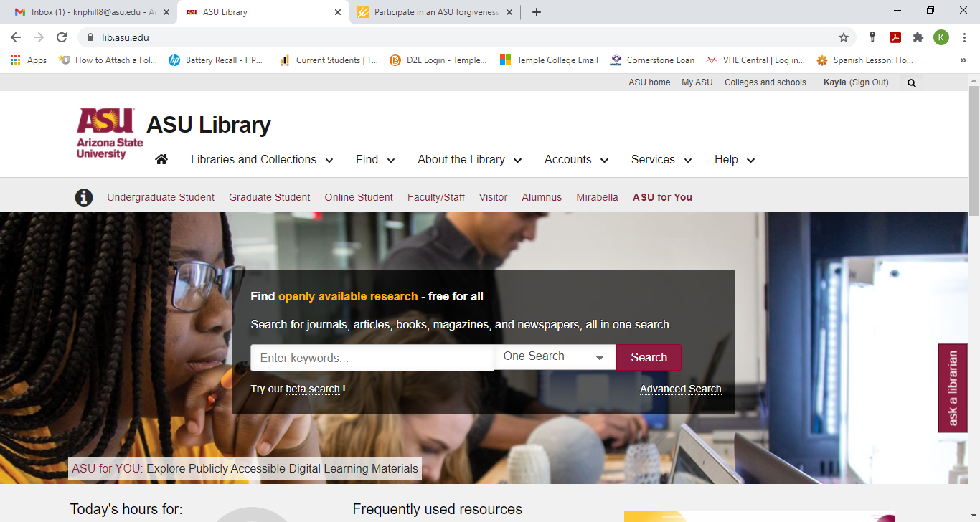Expand the Libraries and Collections menu
The width and height of the screenshot is (980, 522).
click(x=262, y=160)
